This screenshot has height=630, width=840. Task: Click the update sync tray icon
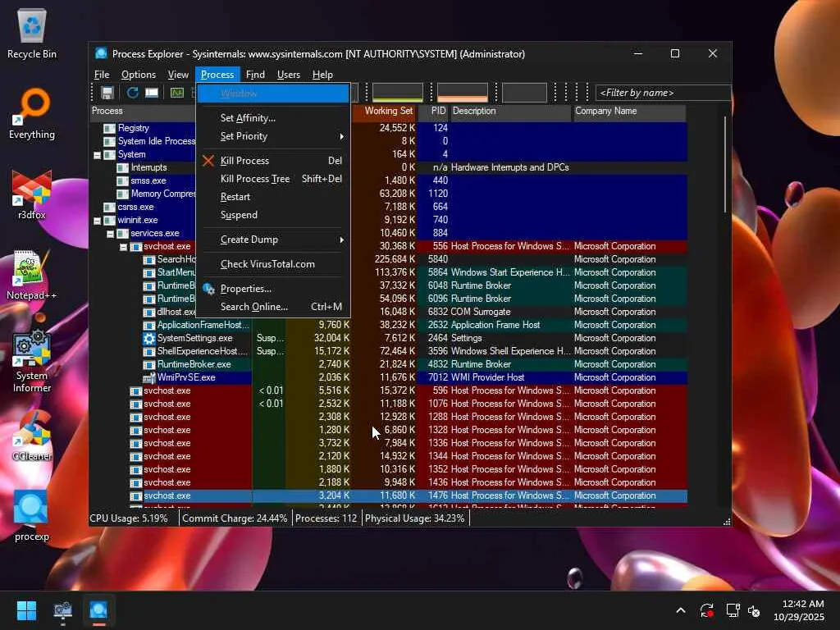706,610
